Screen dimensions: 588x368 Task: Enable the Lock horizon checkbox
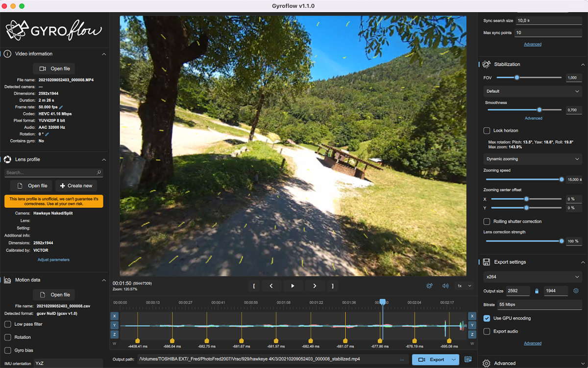pos(487,131)
